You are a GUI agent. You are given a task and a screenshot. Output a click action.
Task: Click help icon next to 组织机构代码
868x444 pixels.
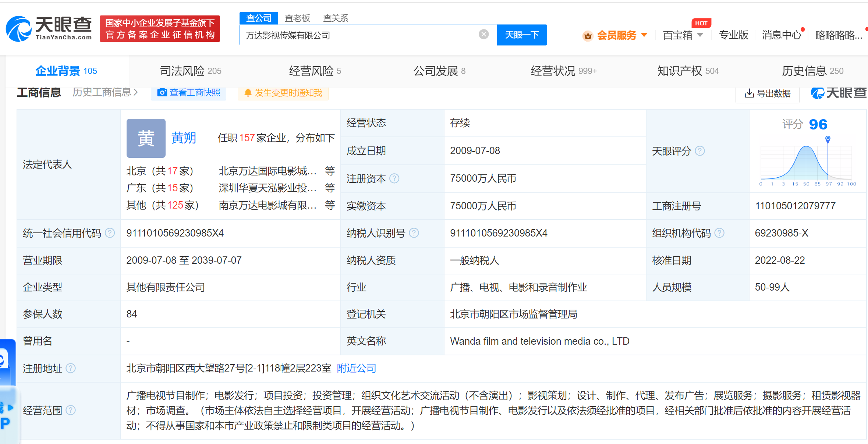coord(719,233)
